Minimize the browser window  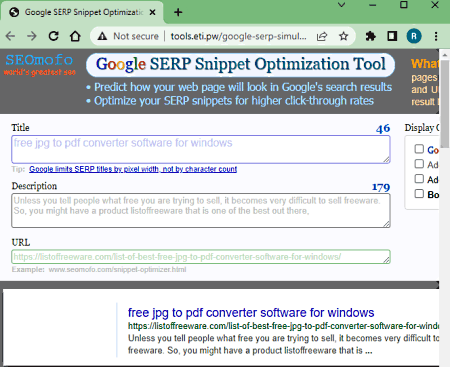[373, 5]
